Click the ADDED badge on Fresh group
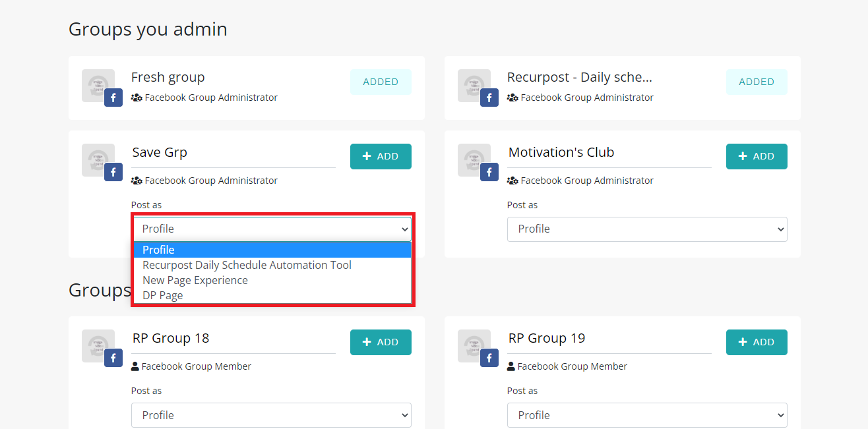868x429 pixels. click(381, 81)
